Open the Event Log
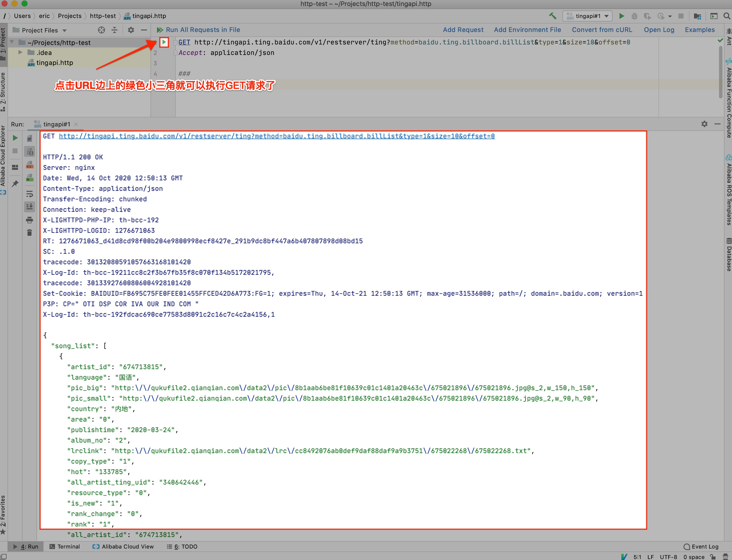The image size is (732, 560). pyautogui.click(x=701, y=546)
